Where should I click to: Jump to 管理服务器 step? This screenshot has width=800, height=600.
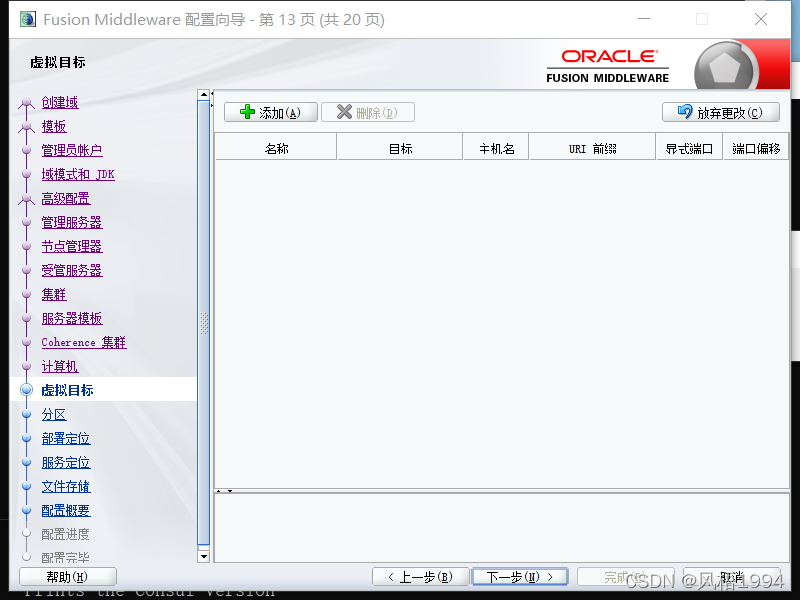click(72, 222)
